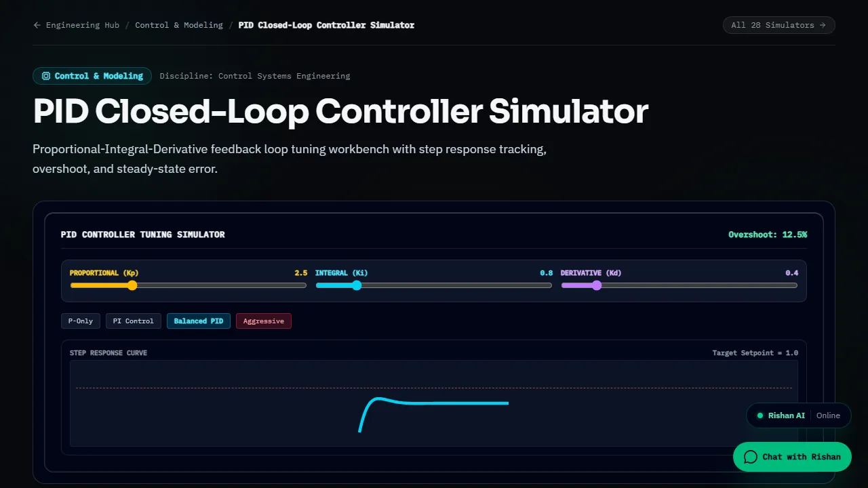
Task: Click the chat bubble icon
Action: (751, 457)
